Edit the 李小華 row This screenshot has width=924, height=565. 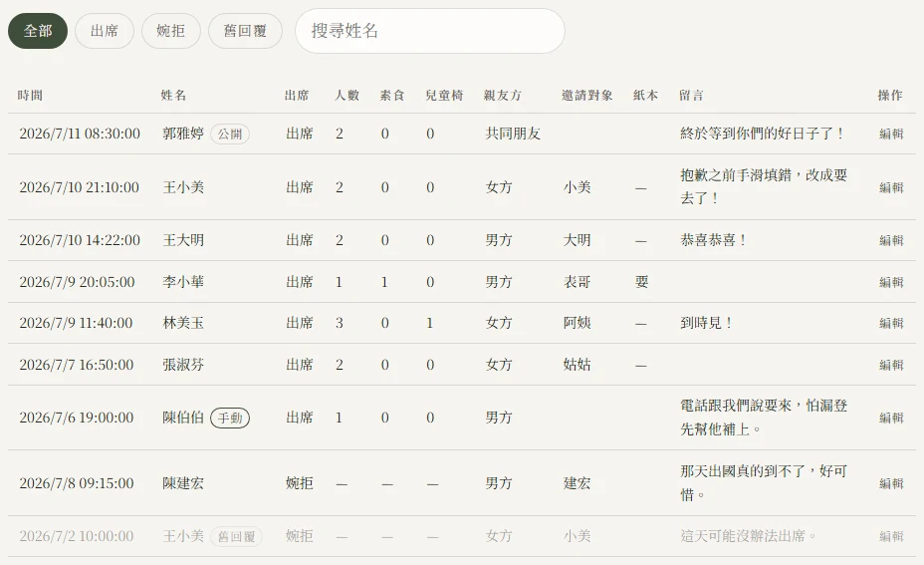(x=891, y=283)
